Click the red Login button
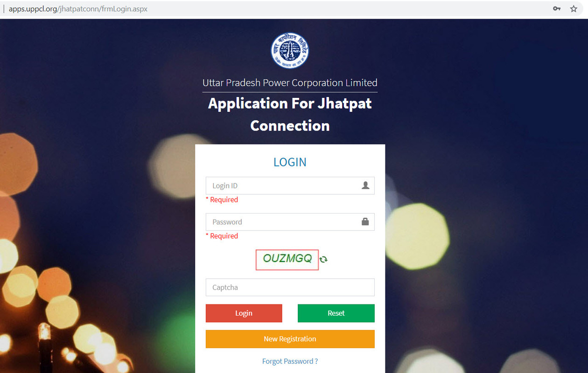 (244, 313)
